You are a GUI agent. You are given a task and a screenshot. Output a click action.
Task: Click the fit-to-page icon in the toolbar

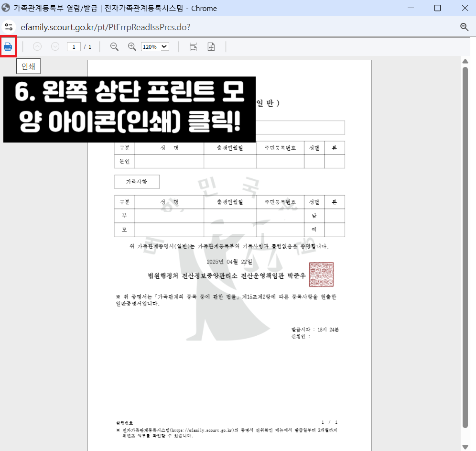tap(211, 46)
